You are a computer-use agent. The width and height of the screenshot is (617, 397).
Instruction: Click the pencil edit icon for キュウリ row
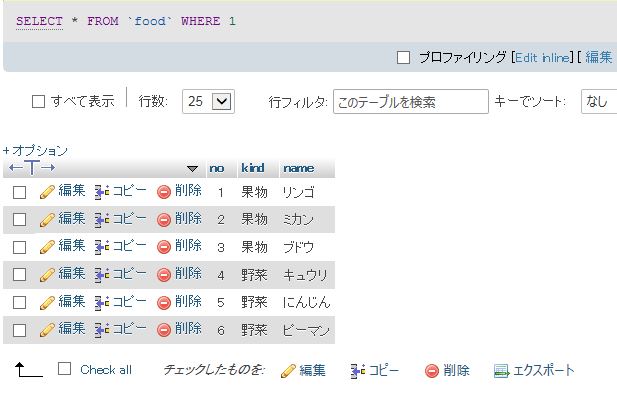pyautogui.click(x=47, y=275)
